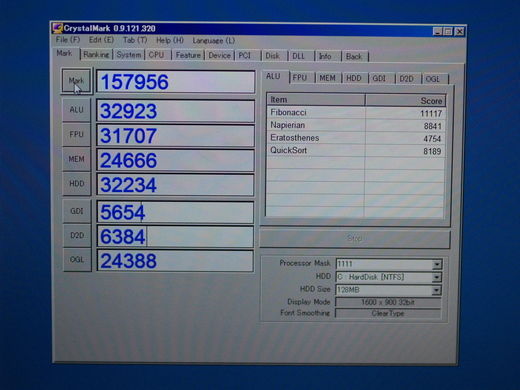Screen dimensions: 520x390
Task: Select the Fibonacci result row
Action: (356, 113)
